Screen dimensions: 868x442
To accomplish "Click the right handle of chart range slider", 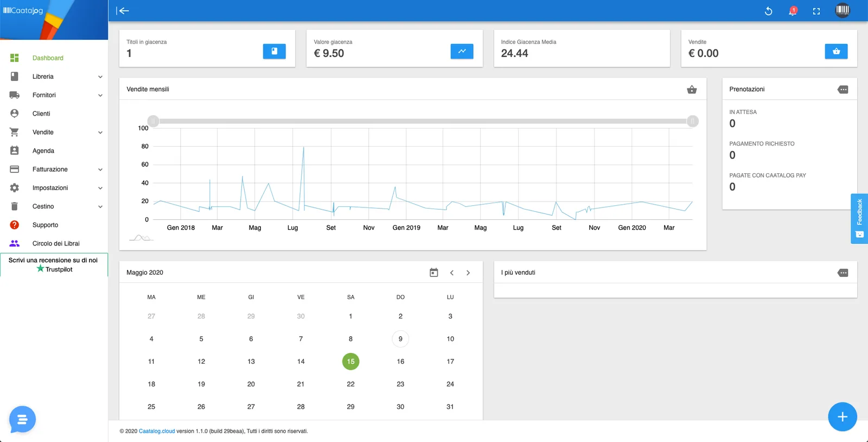I will 692,121.
